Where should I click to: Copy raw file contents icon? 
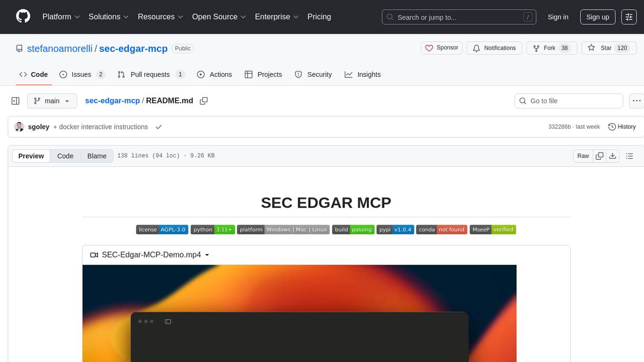[599, 156]
